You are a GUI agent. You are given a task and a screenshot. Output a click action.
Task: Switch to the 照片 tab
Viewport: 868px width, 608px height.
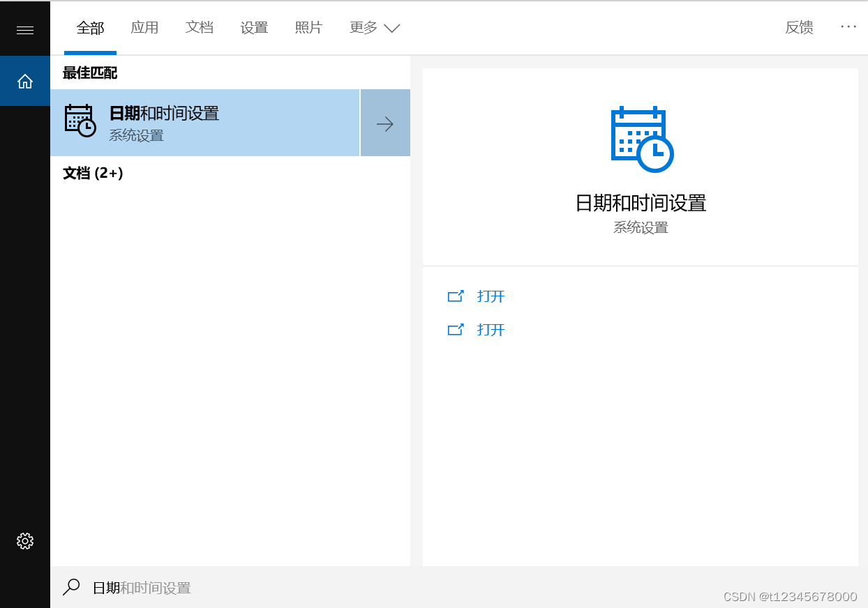(308, 27)
